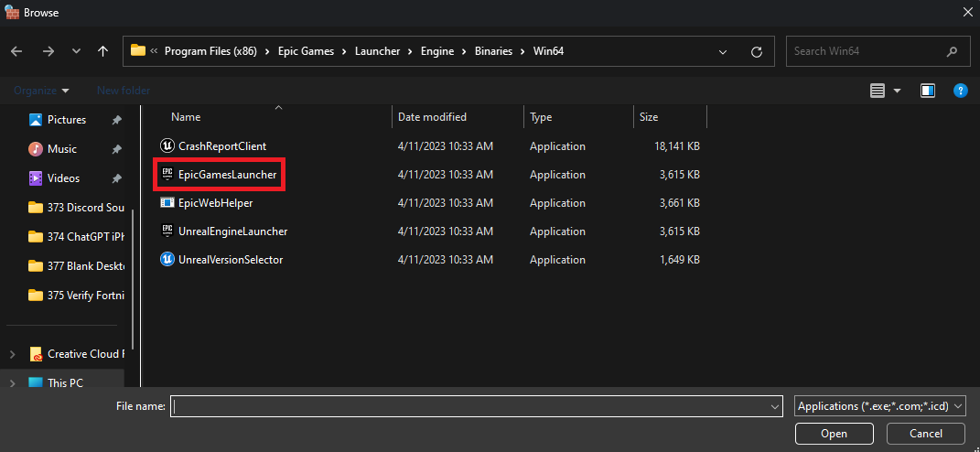Open the Applications file type filter dropdown
The width and height of the screenshot is (980, 452).
point(880,406)
